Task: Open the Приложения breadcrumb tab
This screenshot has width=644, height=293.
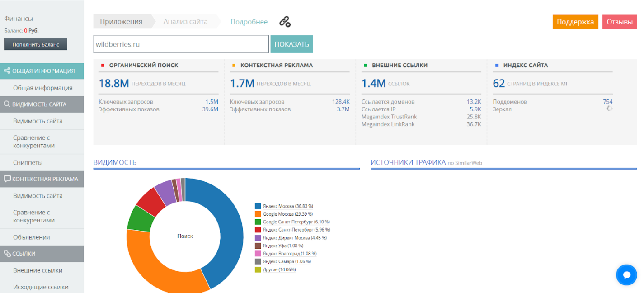Action: (121, 21)
